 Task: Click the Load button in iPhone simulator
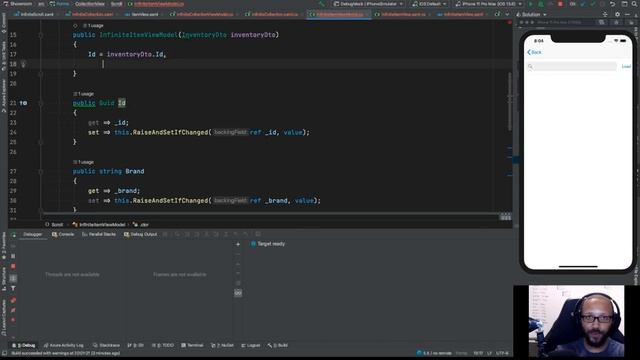coord(626,67)
